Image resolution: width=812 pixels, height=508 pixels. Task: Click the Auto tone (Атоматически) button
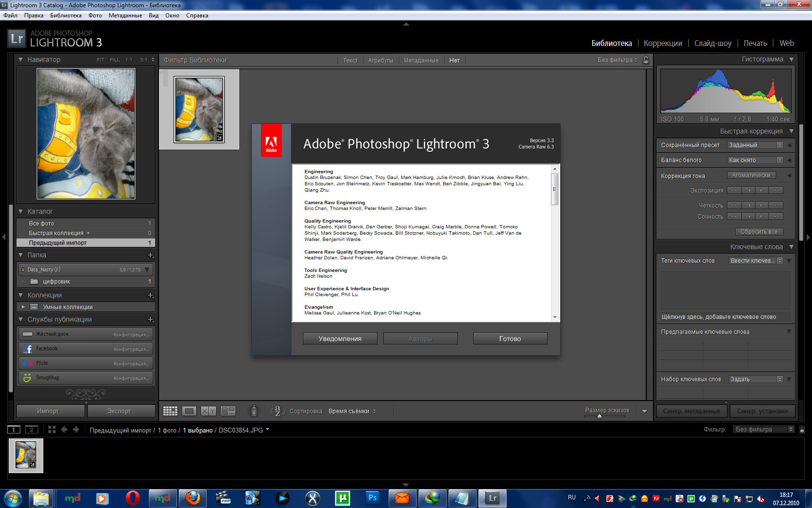pyautogui.click(x=751, y=175)
